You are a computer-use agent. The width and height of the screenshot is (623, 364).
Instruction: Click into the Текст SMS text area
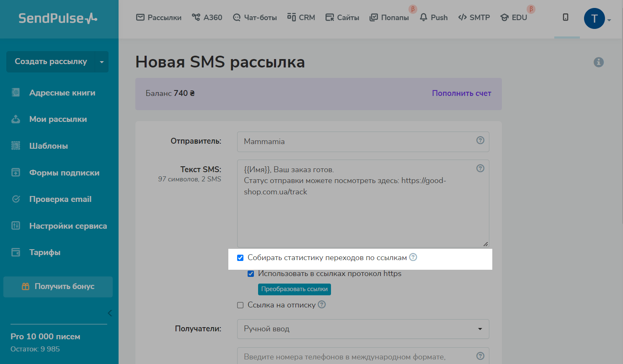(363, 204)
